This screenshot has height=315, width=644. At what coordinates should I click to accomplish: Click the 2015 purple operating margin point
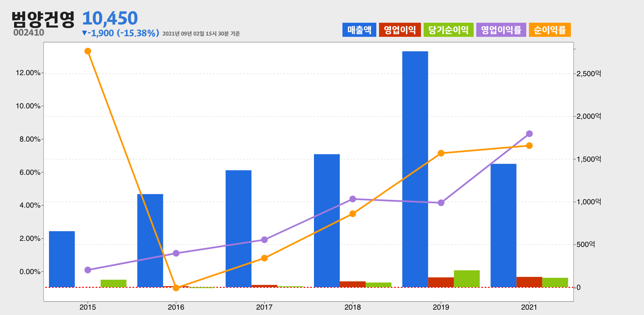(x=88, y=270)
